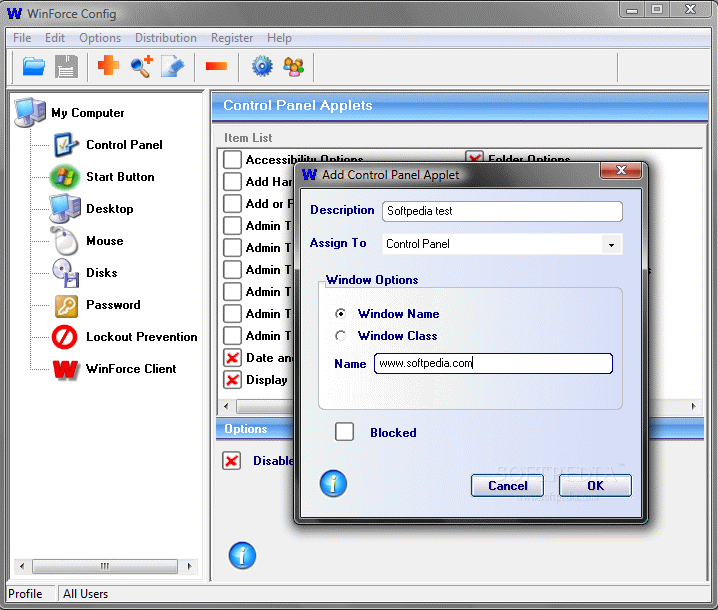Image resolution: width=718 pixels, height=610 pixels.
Task: Select My Computer in the tree
Action: point(87,113)
